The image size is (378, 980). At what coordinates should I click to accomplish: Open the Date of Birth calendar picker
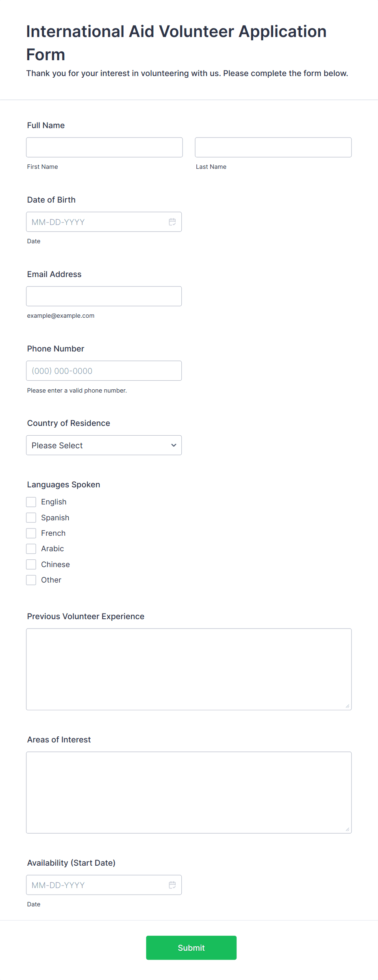pyautogui.click(x=172, y=222)
